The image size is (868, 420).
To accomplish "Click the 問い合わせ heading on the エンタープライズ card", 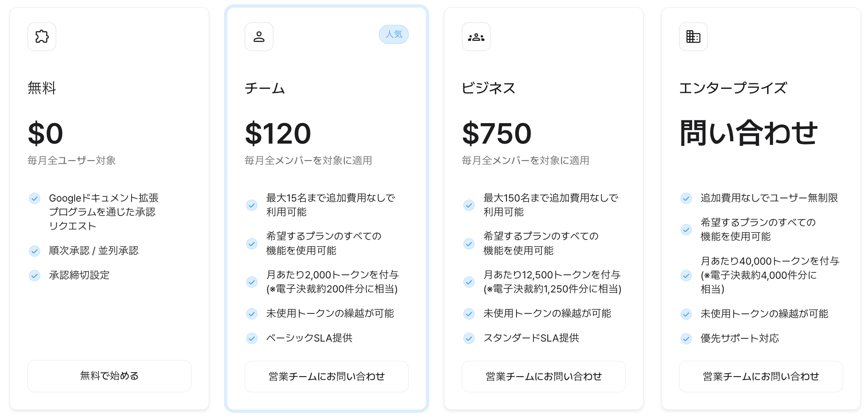I will (749, 133).
